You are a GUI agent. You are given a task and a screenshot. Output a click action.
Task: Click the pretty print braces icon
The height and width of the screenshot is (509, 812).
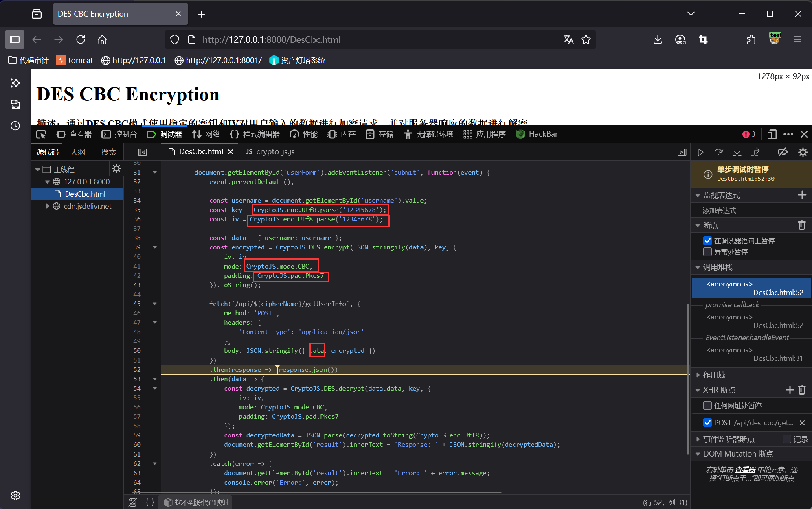click(150, 502)
